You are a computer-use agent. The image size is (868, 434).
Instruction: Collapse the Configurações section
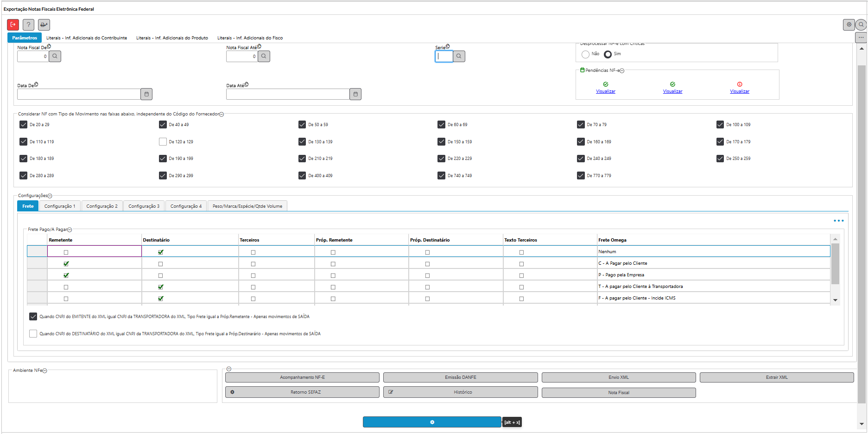tap(50, 196)
